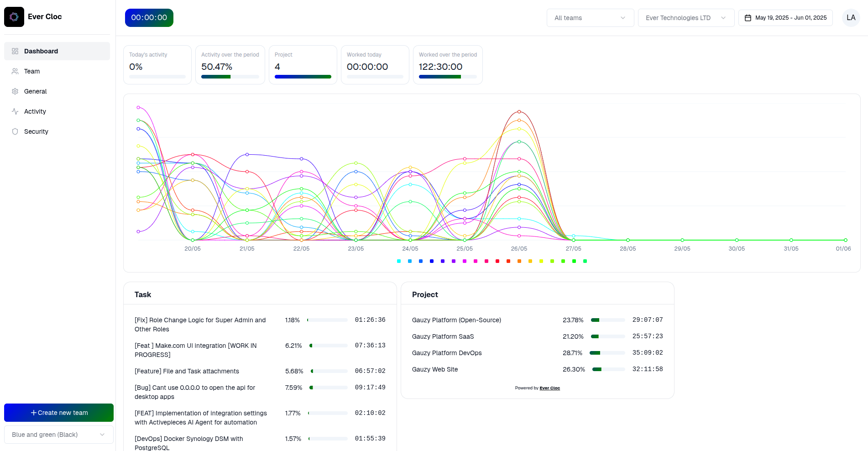This screenshot has height=451, width=868.
Task: Click the General settings gear icon
Action: point(15,91)
